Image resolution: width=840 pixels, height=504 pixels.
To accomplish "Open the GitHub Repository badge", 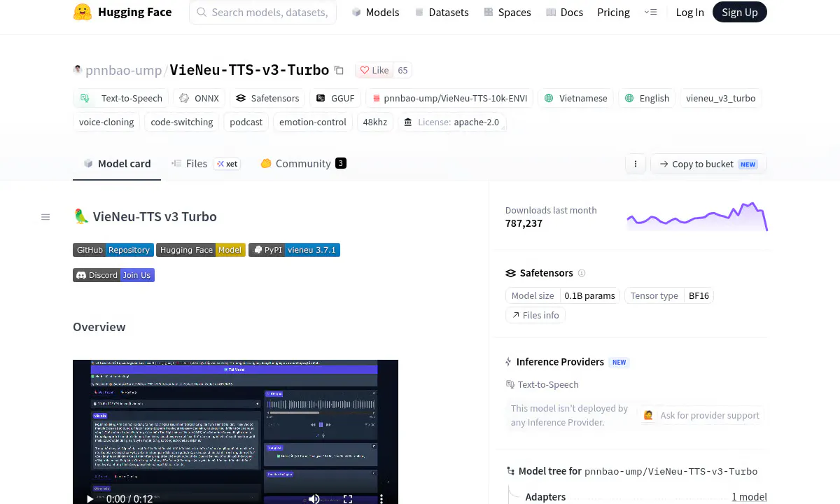I will 113,250.
